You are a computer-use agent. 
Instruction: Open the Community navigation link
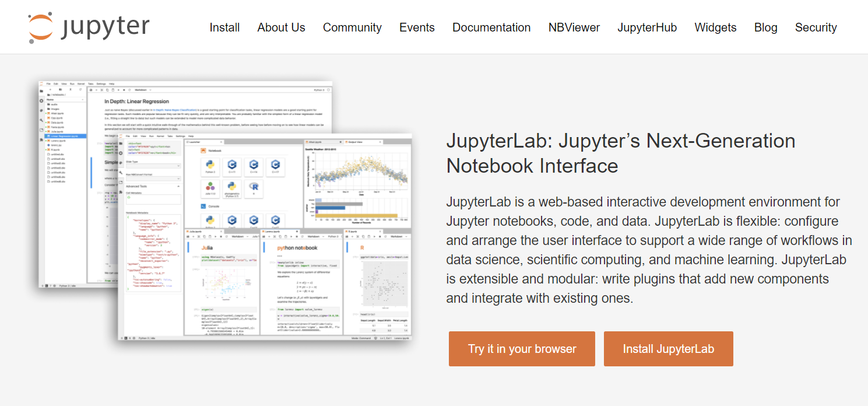click(352, 27)
